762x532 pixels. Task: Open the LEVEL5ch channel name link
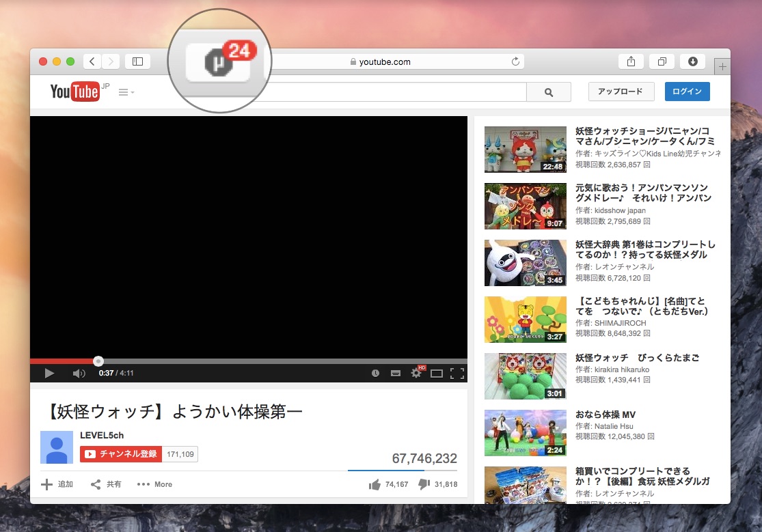click(x=102, y=435)
